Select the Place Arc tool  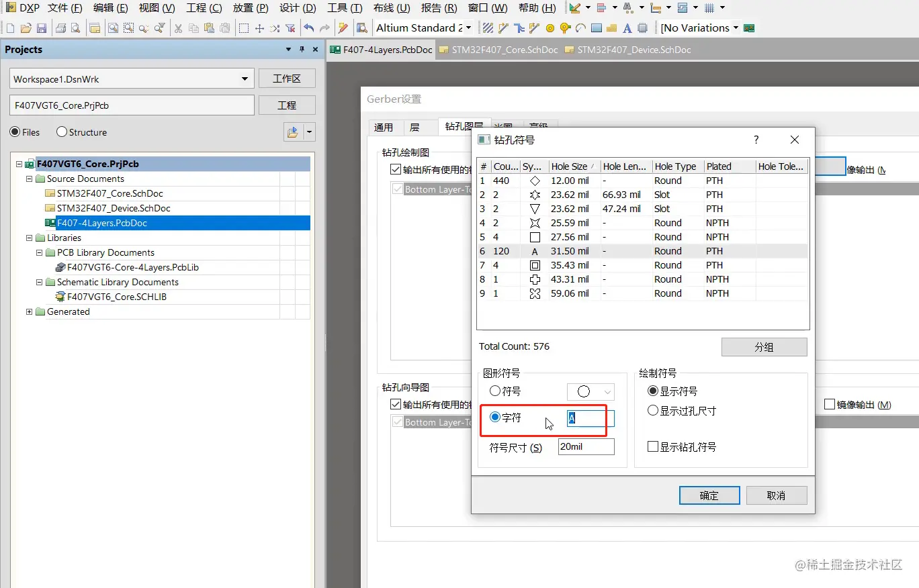(x=580, y=28)
